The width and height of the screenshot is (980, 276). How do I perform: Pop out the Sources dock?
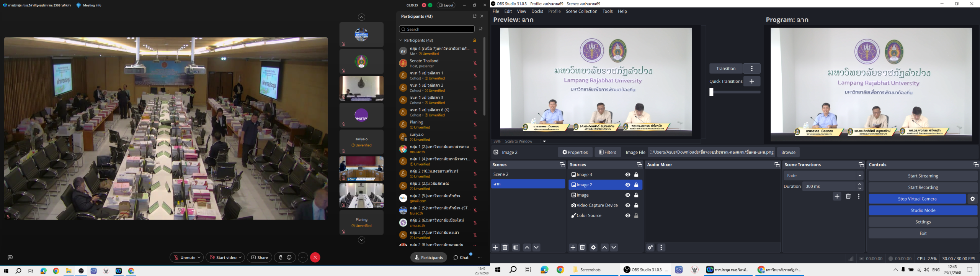click(x=639, y=165)
